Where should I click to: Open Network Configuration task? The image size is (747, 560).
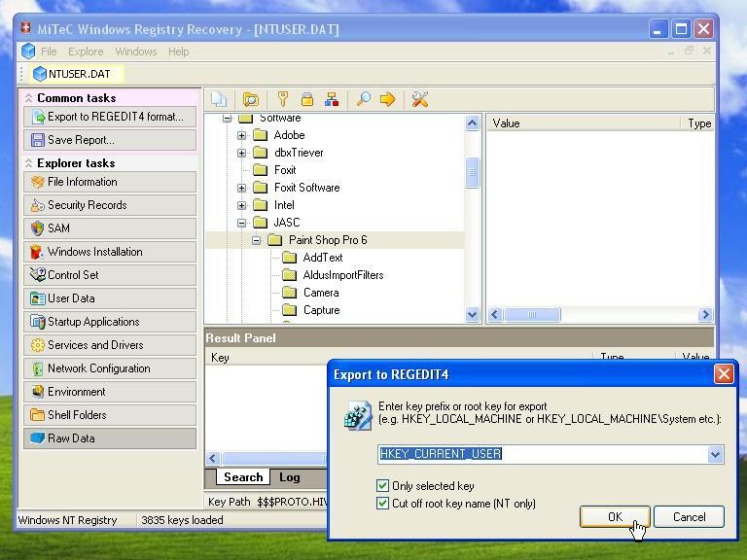(110, 368)
